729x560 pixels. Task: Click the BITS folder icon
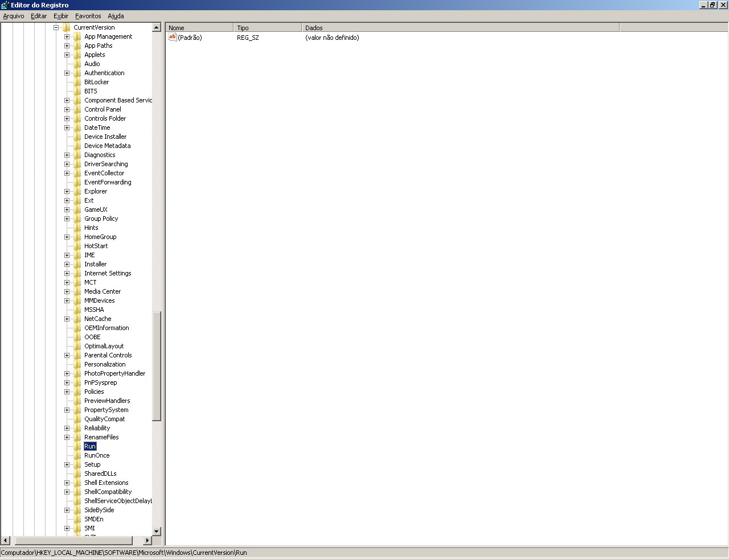pyautogui.click(x=77, y=91)
